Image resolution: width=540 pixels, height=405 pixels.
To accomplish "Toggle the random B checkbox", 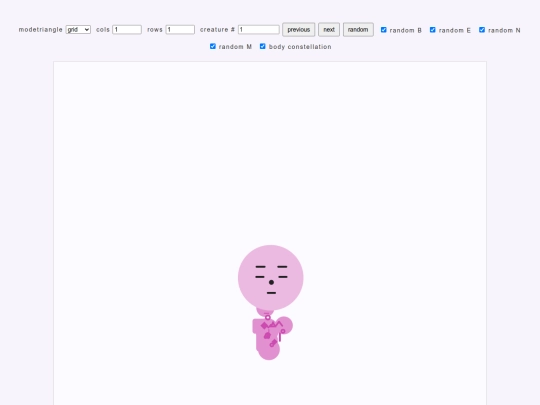I will tap(384, 30).
